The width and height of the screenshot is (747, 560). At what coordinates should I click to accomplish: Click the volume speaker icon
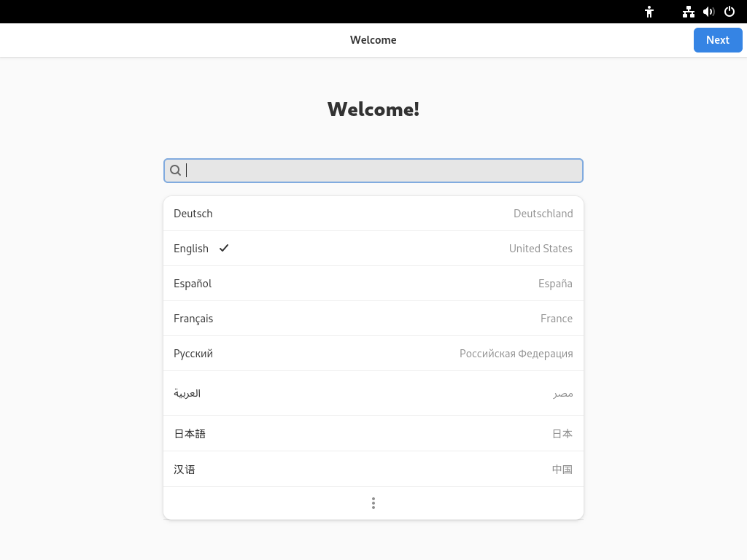click(x=709, y=12)
